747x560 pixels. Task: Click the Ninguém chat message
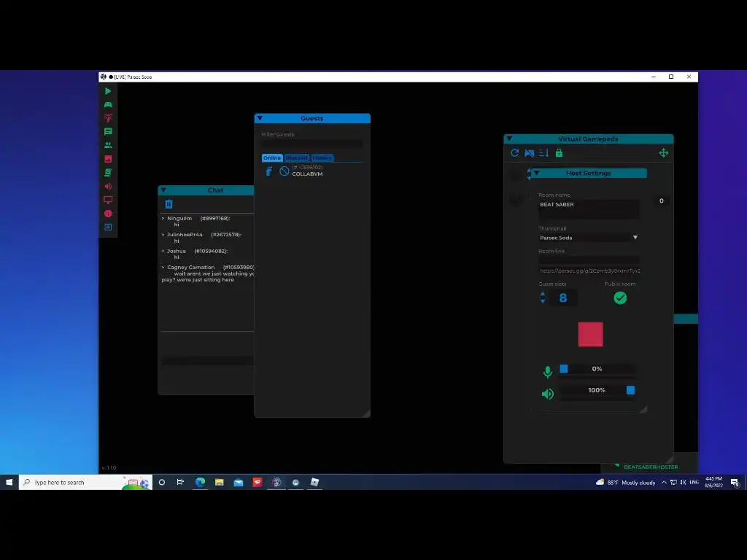coord(196,222)
